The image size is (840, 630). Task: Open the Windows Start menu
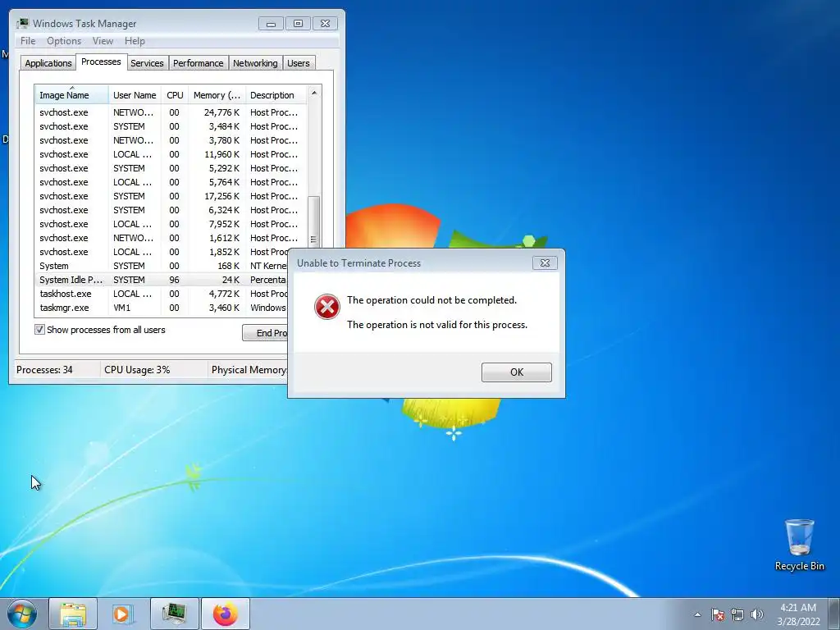point(22,614)
